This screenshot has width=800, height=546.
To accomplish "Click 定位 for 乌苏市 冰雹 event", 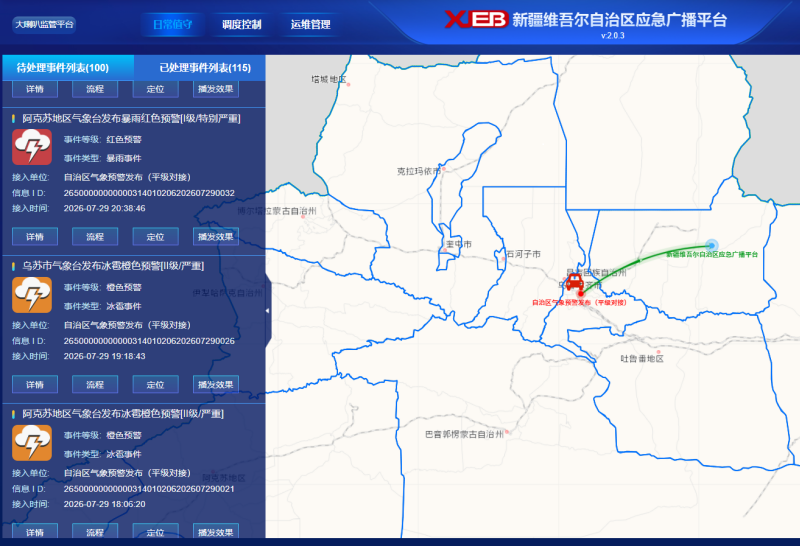I will coord(156,385).
